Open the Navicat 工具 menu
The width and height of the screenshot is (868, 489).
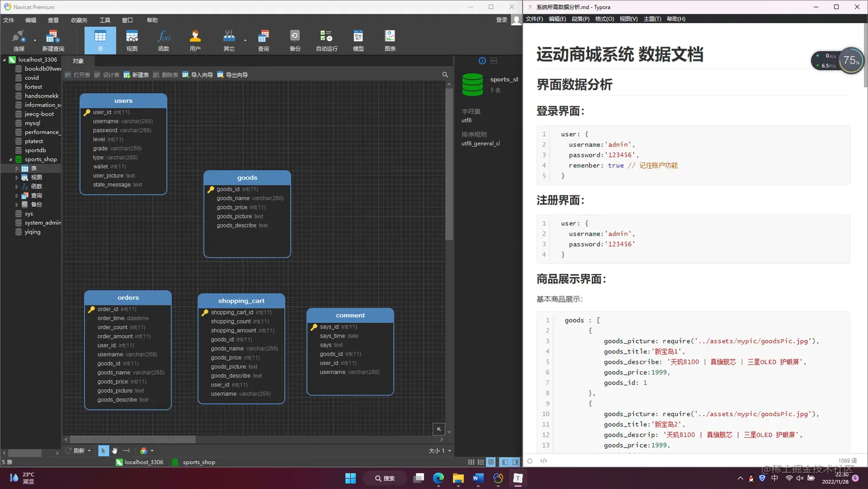pos(104,20)
